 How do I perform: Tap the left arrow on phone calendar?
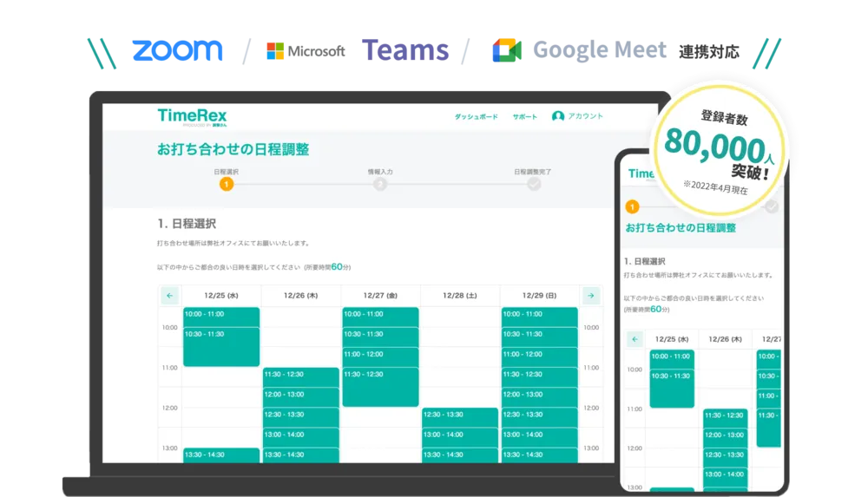pyautogui.click(x=635, y=339)
